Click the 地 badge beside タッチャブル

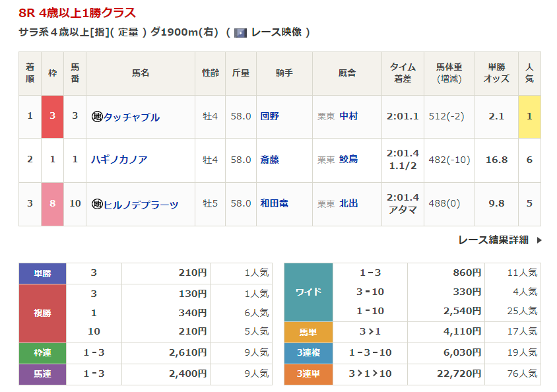[96, 117]
